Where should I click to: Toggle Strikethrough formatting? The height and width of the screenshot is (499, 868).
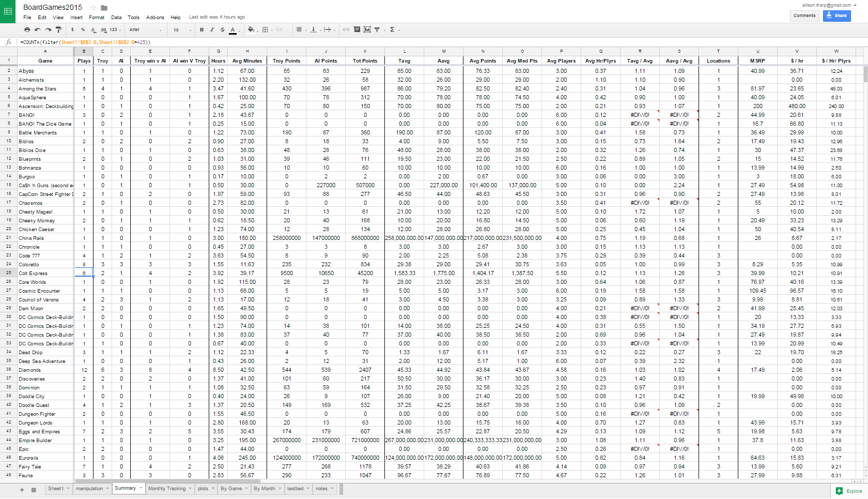222,29
